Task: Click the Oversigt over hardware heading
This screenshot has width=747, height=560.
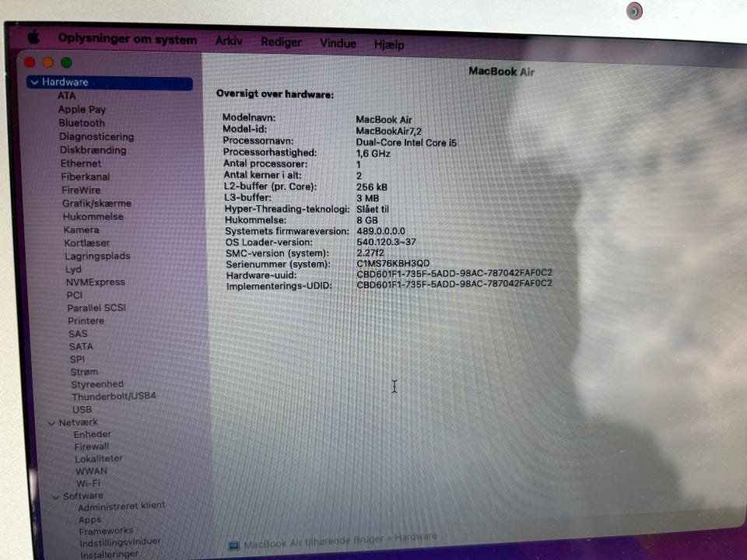Action: [x=275, y=94]
